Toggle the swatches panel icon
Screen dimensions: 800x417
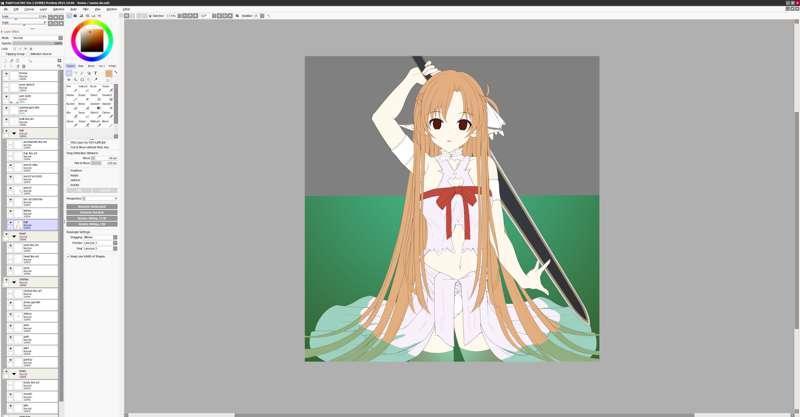93,16
